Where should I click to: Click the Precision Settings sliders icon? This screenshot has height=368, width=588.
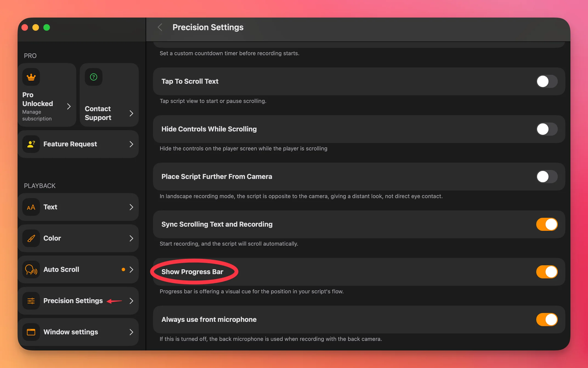[x=31, y=301]
